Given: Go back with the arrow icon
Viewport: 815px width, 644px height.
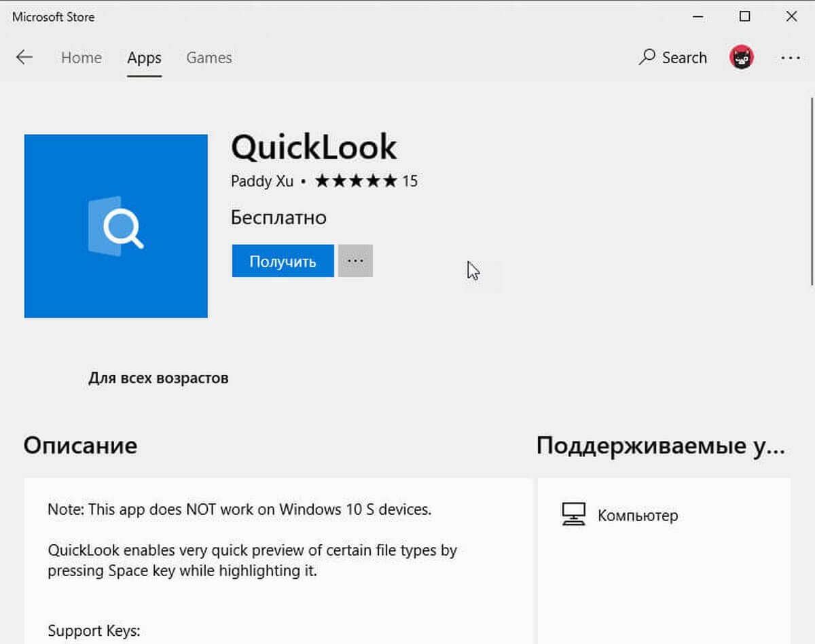Looking at the screenshot, I should 24,58.
